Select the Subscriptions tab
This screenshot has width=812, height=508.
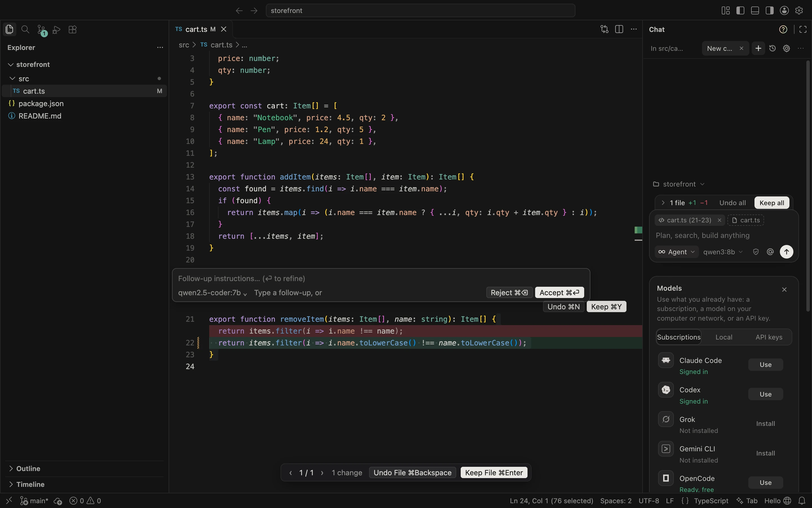pyautogui.click(x=678, y=337)
